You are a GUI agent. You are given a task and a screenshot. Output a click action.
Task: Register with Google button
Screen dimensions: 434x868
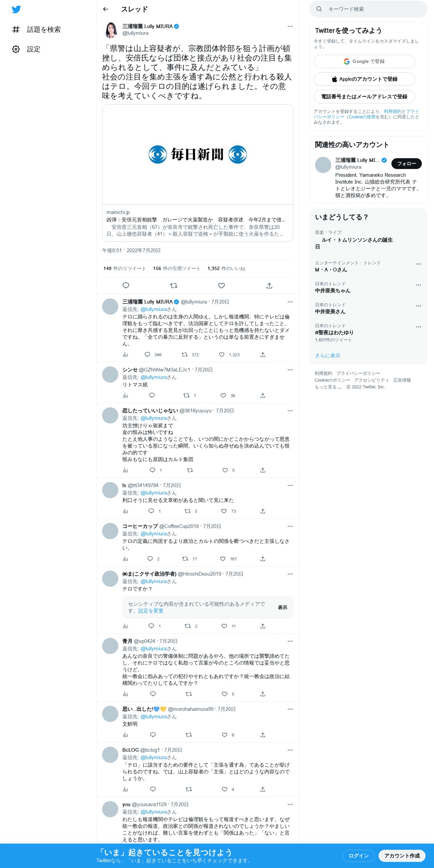(x=364, y=62)
